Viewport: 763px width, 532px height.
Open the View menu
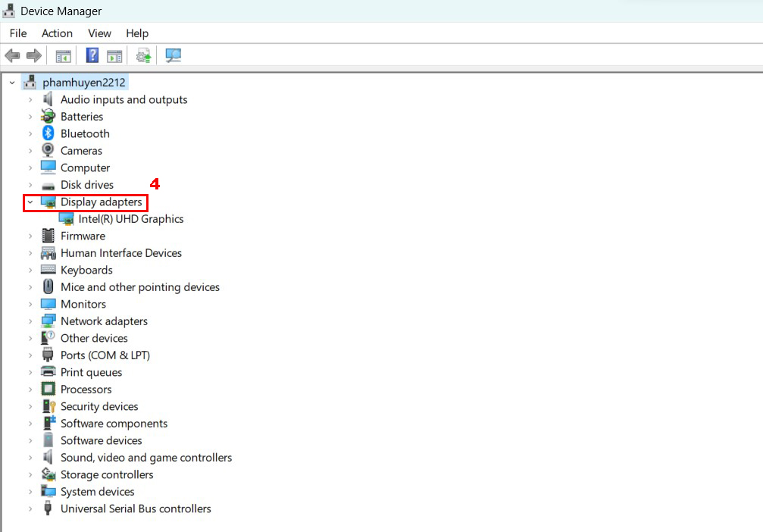pos(99,33)
